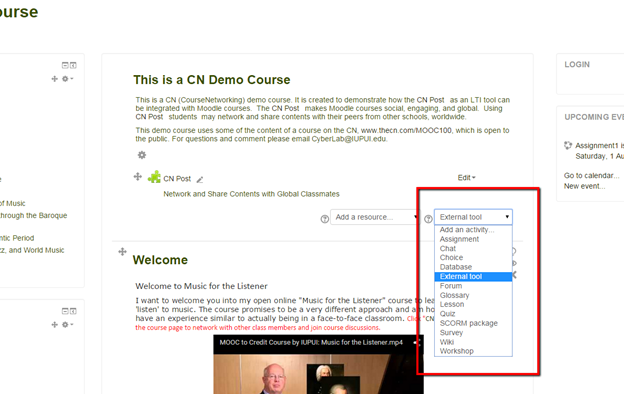
Task: Dock the top left sidebar block
Action: click(73, 65)
